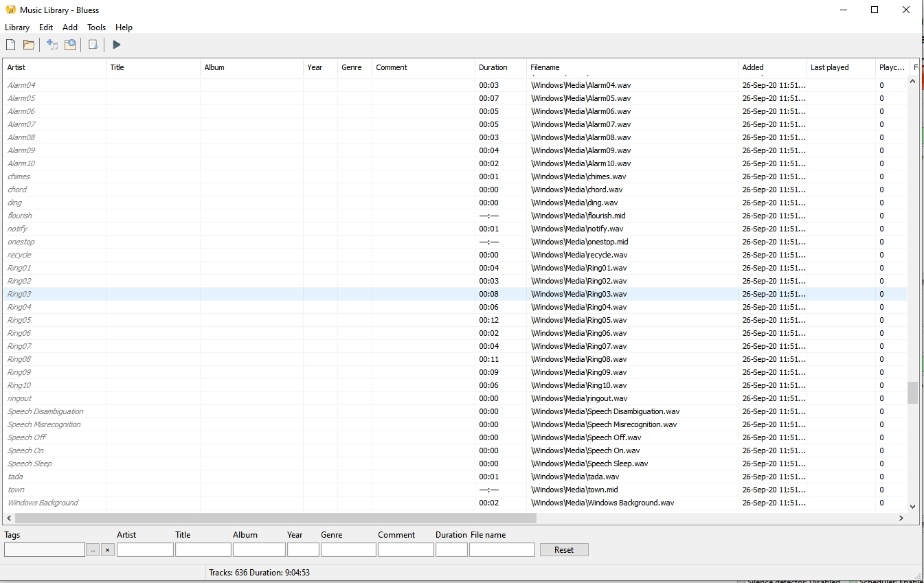This screenshot has width=924, height=583.
Task: Play the selected track with the toolbar play icon
Action: [117, 45]
